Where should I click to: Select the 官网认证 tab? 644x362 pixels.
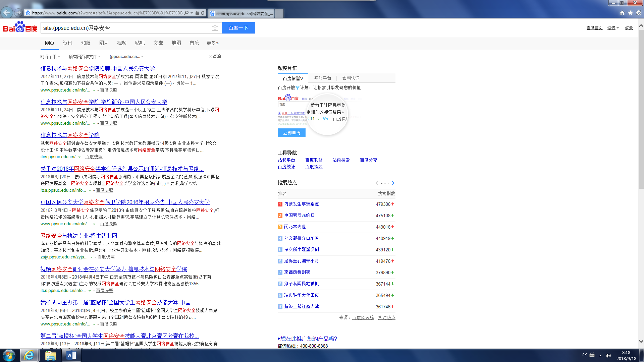(x=351, y=78)
